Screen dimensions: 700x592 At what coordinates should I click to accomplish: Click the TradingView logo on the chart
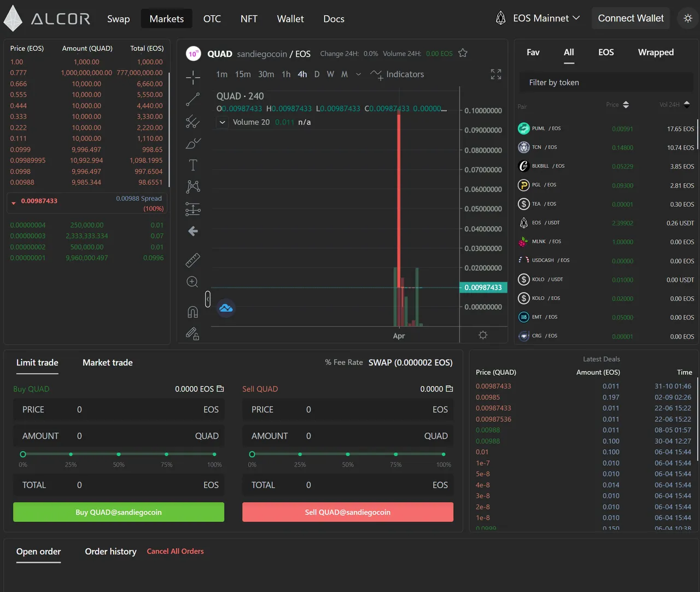point(226,309)
